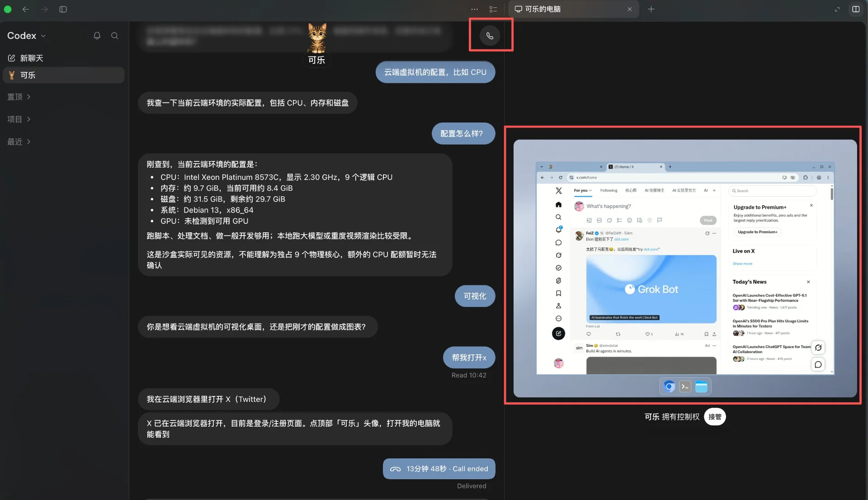Viewport: 868px width, 500px height.
Task: Open the Codex dropdown in the sidebar header
Action: coord(27,36)
